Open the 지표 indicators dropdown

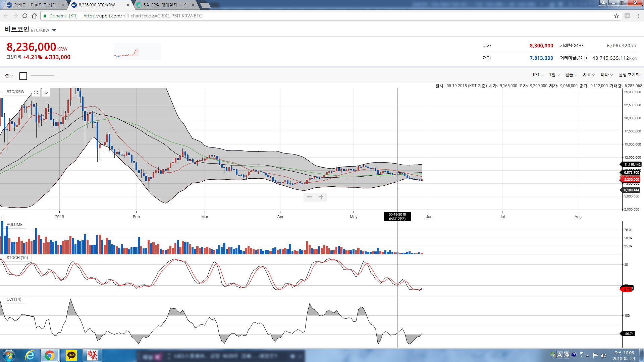pyautogui.click(x=589, y=75)
